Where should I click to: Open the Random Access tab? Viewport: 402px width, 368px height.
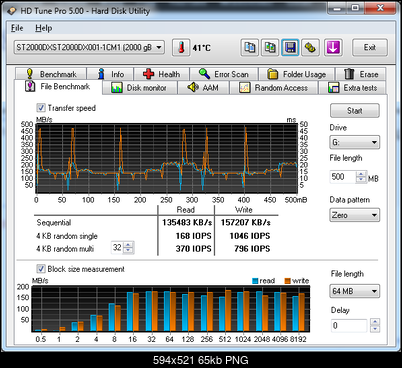[x=274, y=88]
